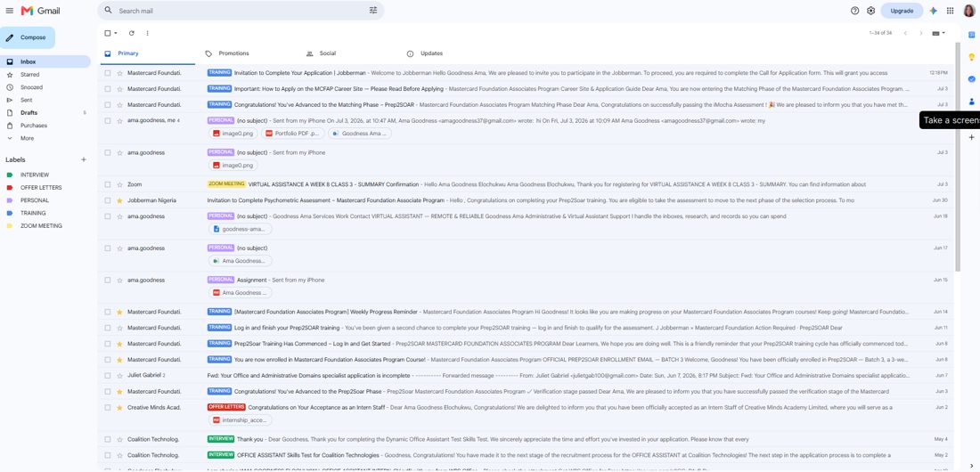Open the OFFICE ASSISTANT Skills Test email
Viewport: 980px width, 472px height.
click(x=527, y=455)
